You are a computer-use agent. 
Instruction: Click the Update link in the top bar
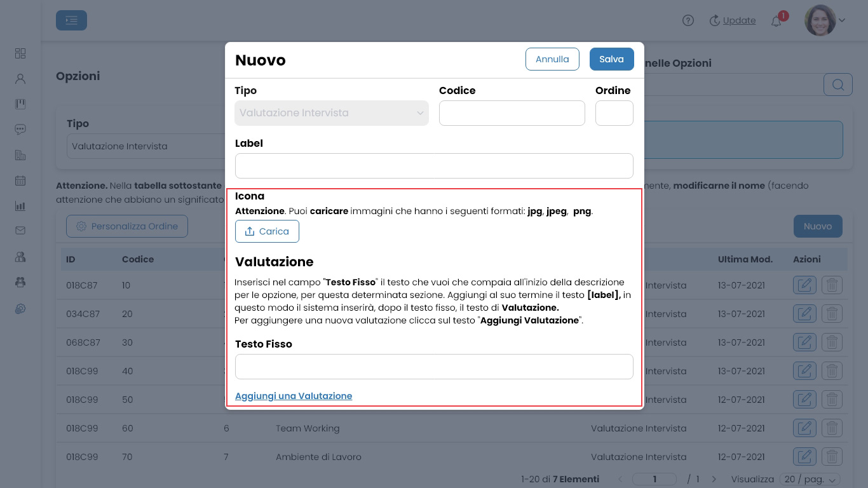click(739, 20)
